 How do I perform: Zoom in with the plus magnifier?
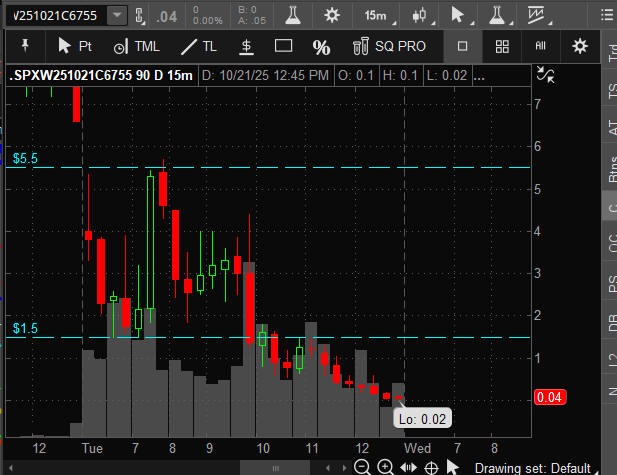[385, 467]
